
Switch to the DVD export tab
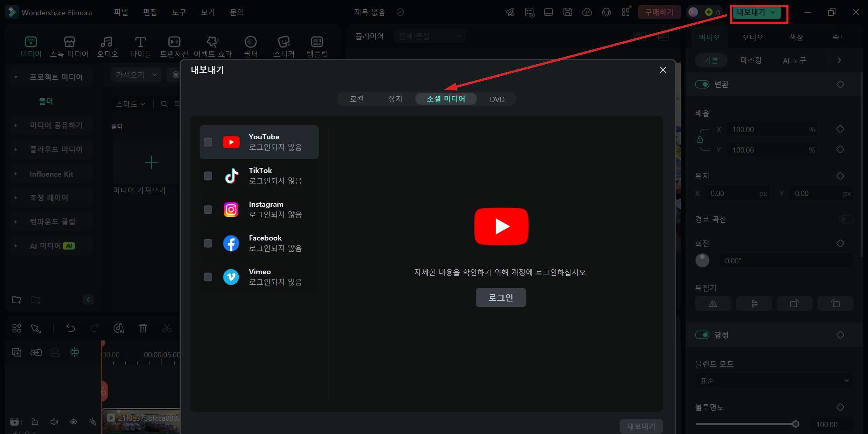tap(497, 99)
